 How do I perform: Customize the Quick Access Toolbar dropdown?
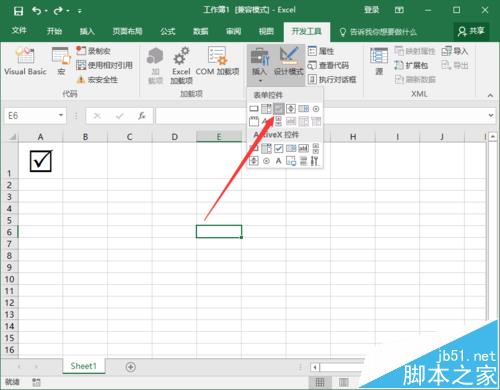coord(80,11)
